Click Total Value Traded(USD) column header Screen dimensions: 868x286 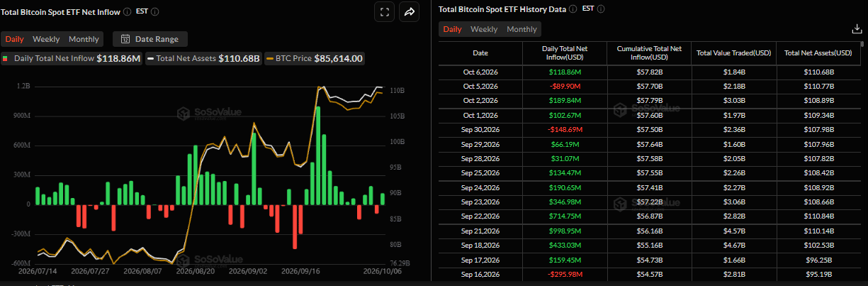pyautogui.click(x=734, y=53)
